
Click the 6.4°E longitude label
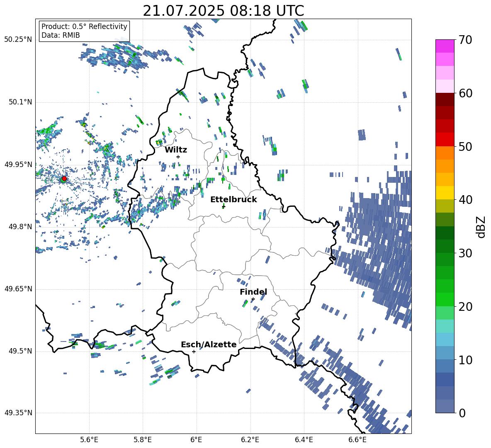pos(304,440)
